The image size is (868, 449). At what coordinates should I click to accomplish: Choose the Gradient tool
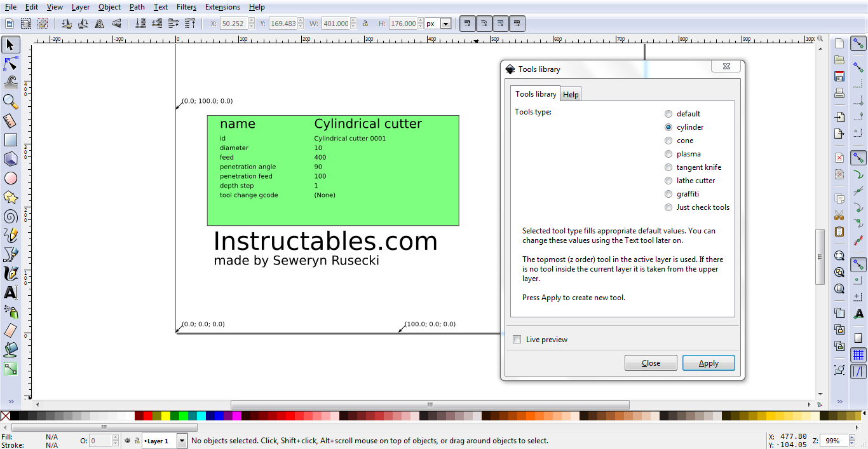pos(10,369)
